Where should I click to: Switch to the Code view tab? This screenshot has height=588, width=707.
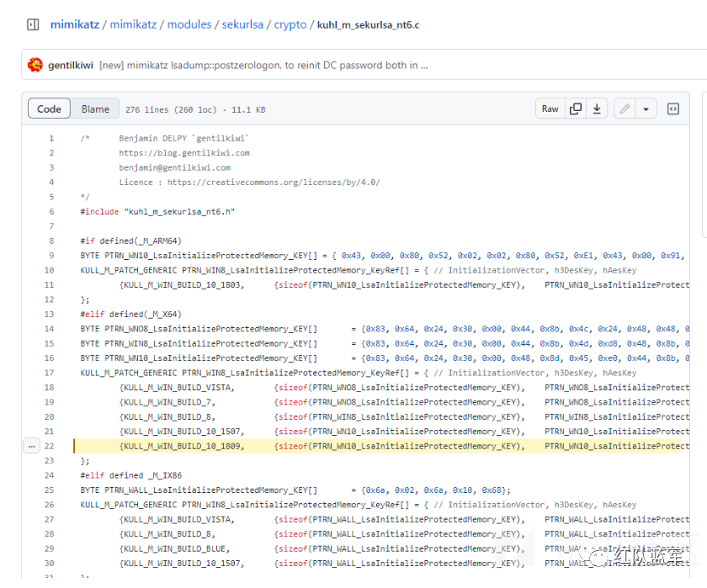[49, 109]
